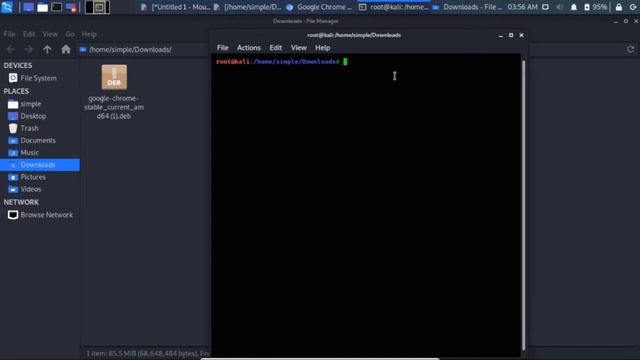Go to home folder icon

(66, 49)
